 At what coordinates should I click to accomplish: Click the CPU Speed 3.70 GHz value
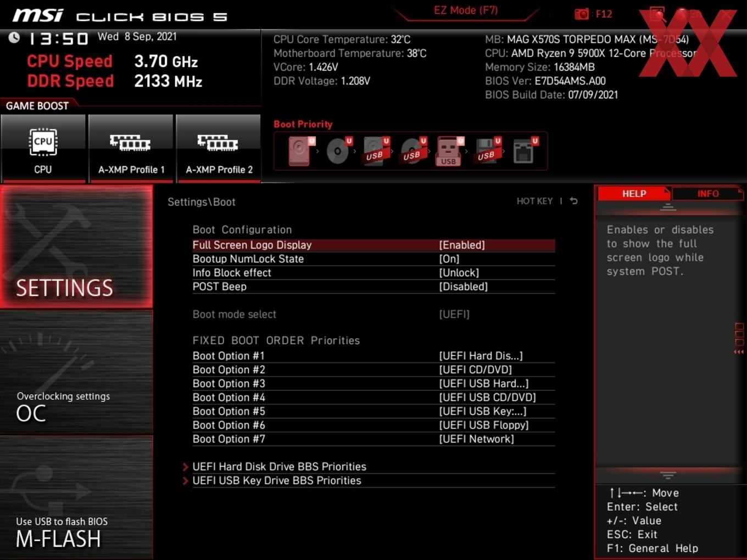point(166,61)
